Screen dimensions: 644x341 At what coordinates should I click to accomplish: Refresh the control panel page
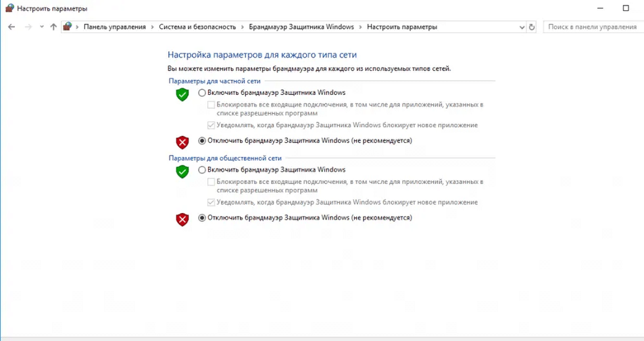(x=532, y=27)
